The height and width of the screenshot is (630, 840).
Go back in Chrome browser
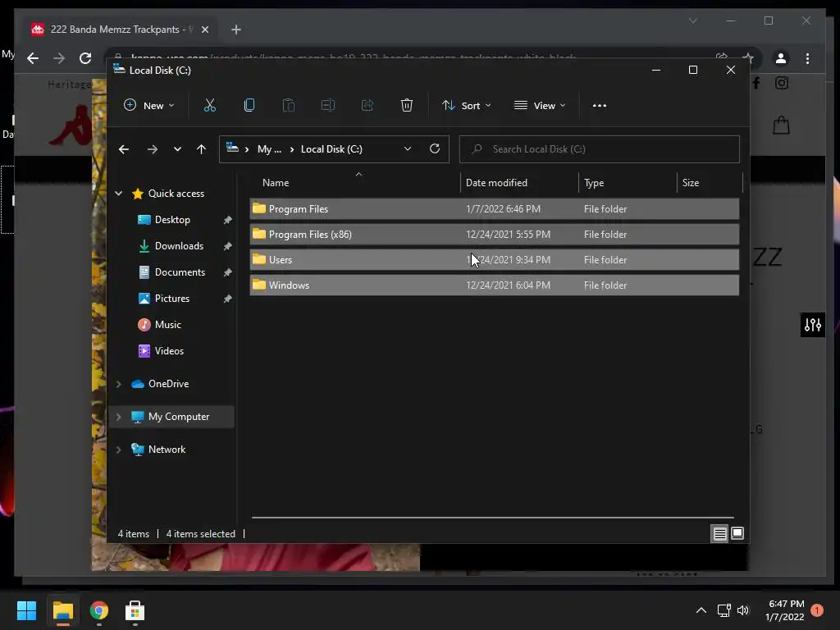(x=33, y=58)
